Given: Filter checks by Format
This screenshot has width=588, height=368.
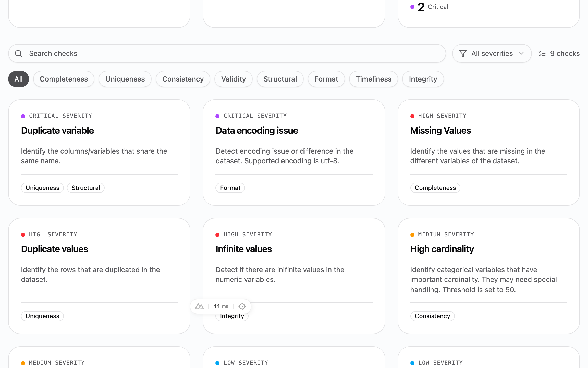Looking at the screenshot, I should (326, 79).
